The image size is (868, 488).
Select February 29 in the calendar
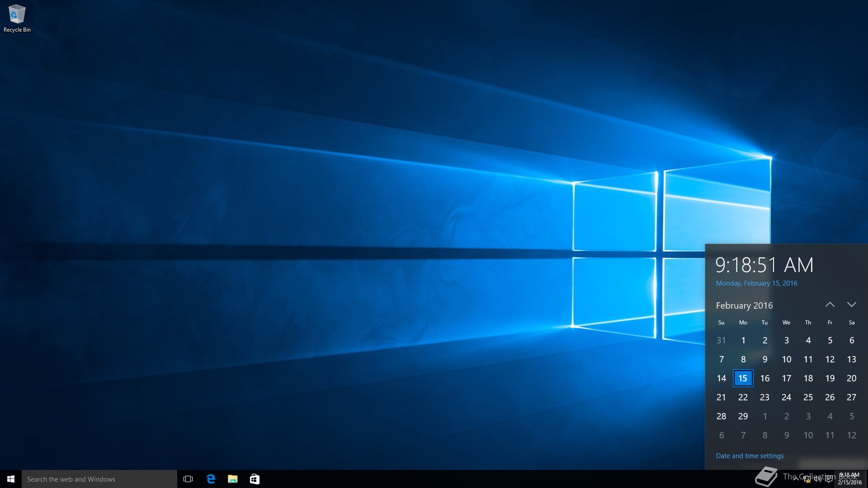pyautogui.click(x=743, y=416)
